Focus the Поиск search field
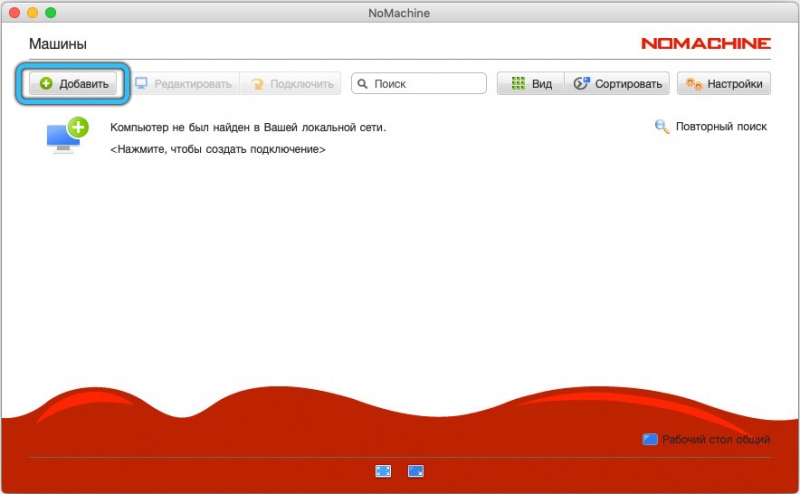Screen dimensions: 800x494 [419, 83]
